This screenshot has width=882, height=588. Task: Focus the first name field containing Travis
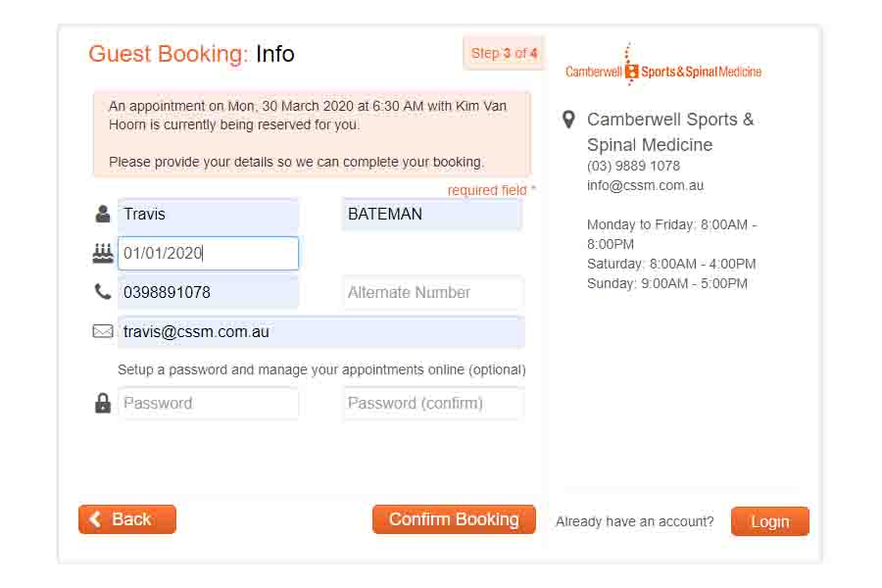coord(208,214)
